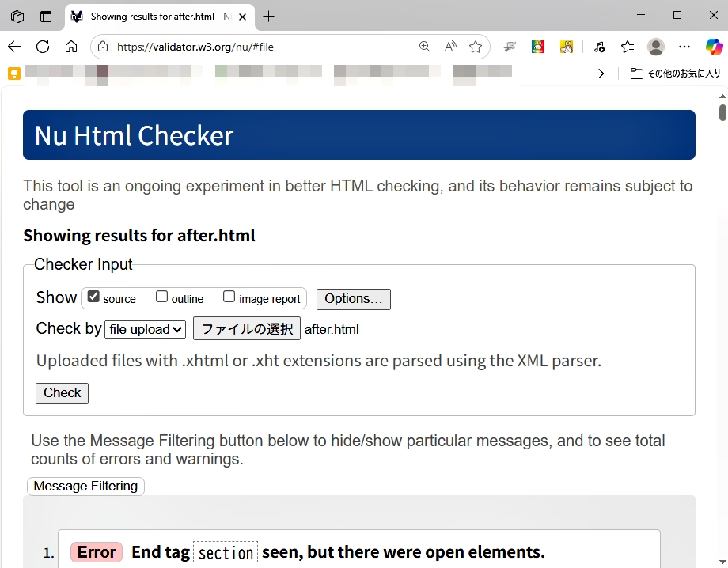Click the zoom magnifier icon in address bar
728x568 pixels.
pos(424,47)
